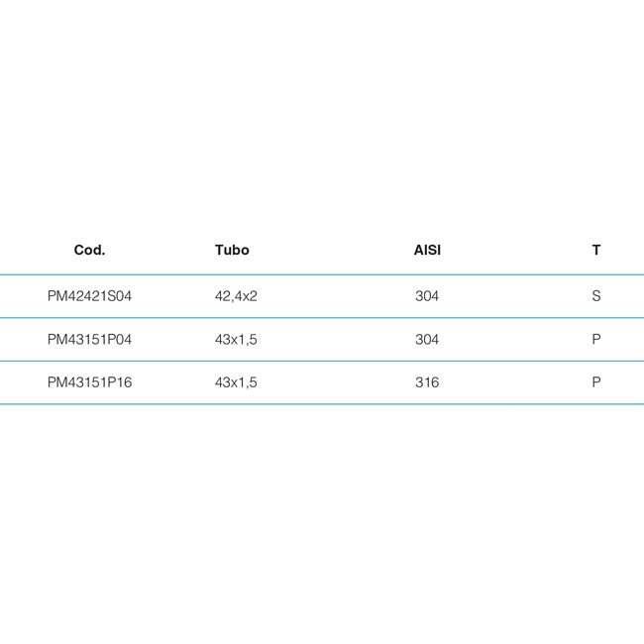
Task: Select product code PM43151P04
Action: click(89, 339)
